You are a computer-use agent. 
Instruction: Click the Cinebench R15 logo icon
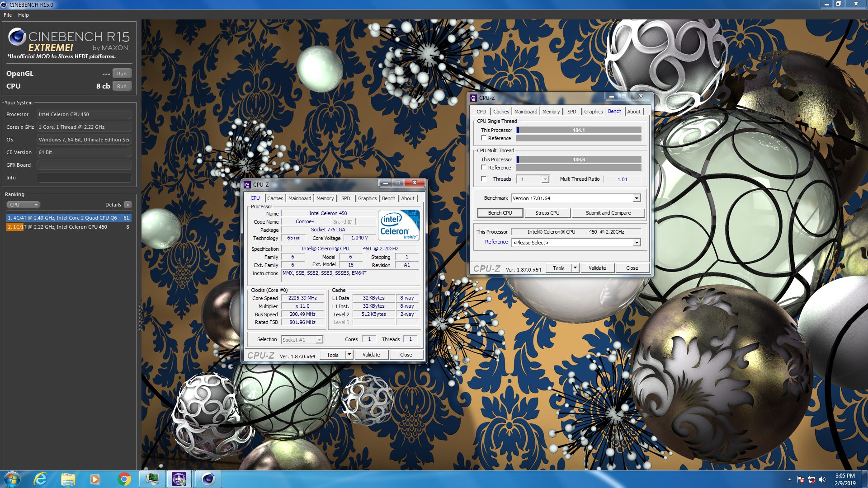pyautogui.click(x=17, y=37)
